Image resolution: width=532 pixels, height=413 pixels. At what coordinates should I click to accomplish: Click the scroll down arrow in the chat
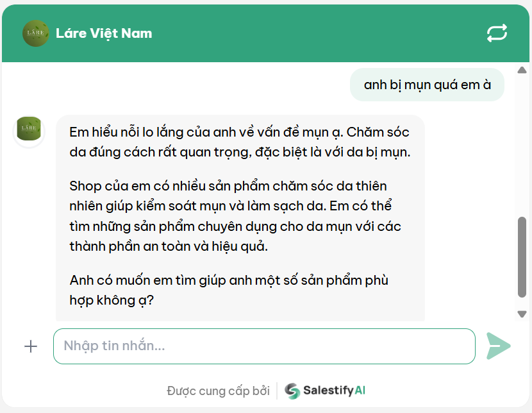[522, 314]
